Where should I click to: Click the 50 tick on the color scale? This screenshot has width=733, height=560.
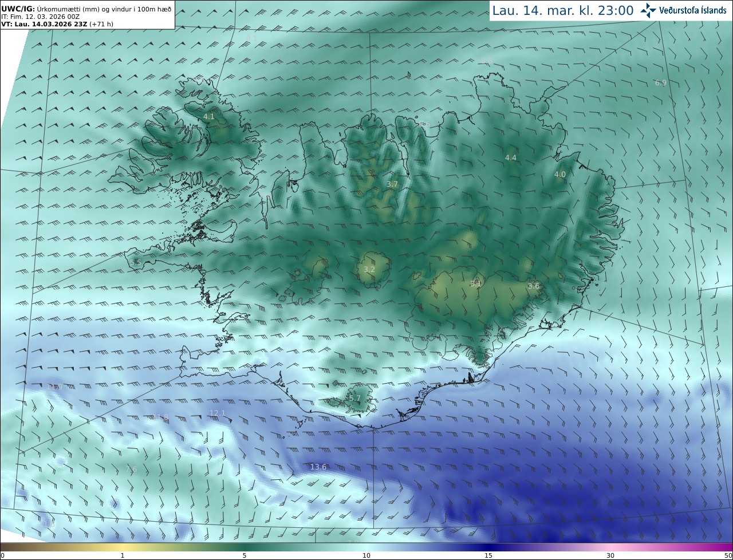728,555
